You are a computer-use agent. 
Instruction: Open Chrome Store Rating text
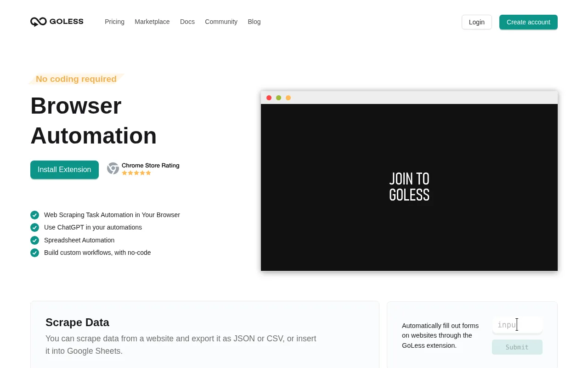(x=150, y=166)
